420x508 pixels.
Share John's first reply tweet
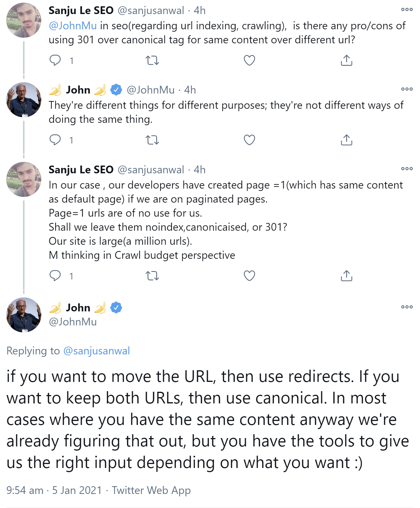[346, 140]
